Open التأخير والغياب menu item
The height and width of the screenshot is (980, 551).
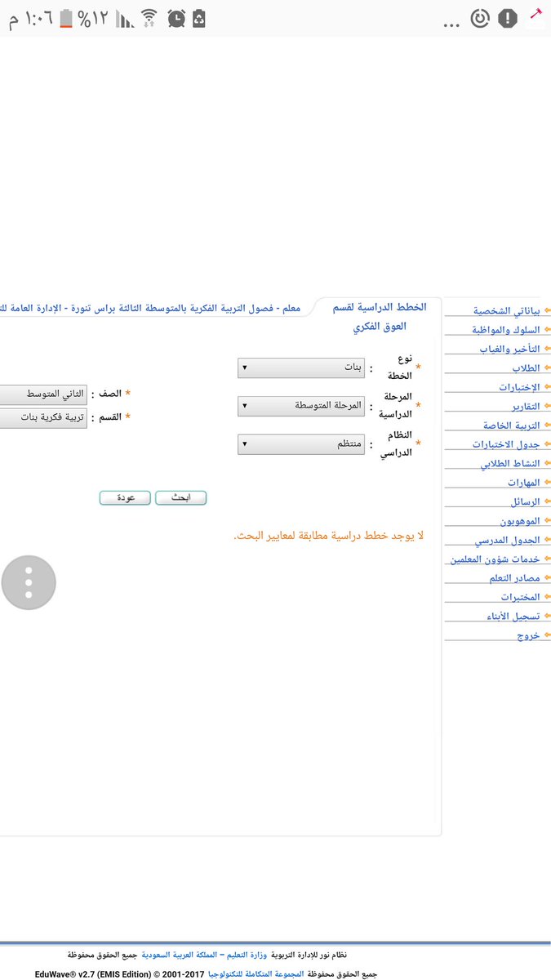510,349
